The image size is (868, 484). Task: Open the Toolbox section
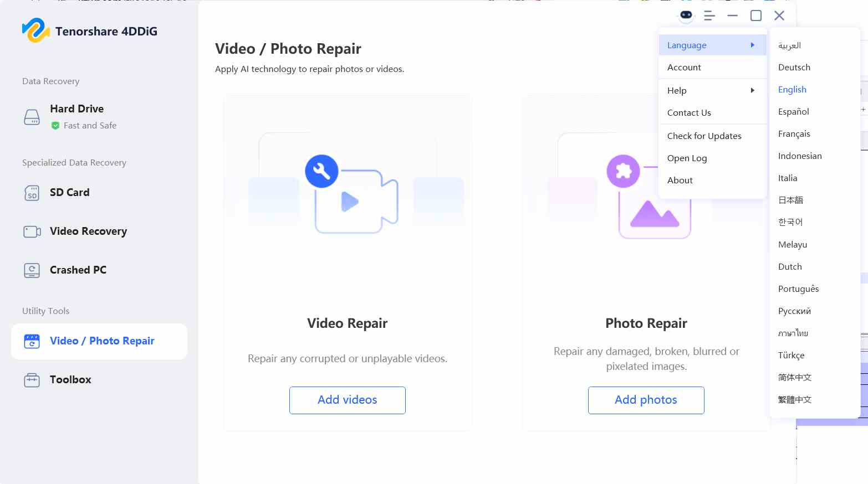(x=99, y=380)
